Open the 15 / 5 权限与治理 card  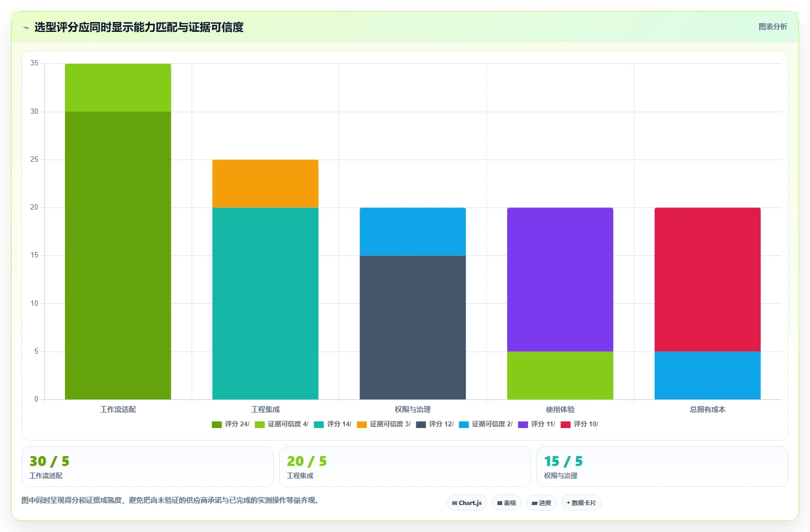662,467
